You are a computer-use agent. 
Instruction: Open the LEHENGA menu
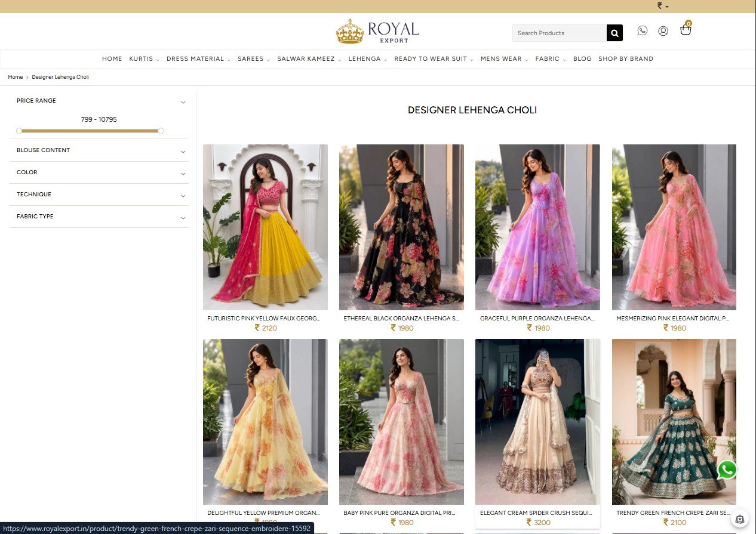(367, 59)
